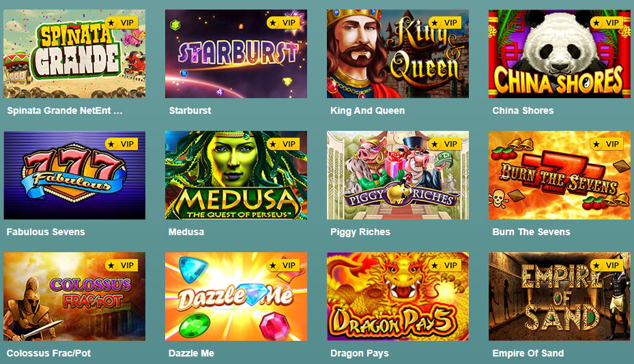Launch the Starburst slot thumbnail
The width and height of the screenshot is (634, 364).
(x=236, y=54)
